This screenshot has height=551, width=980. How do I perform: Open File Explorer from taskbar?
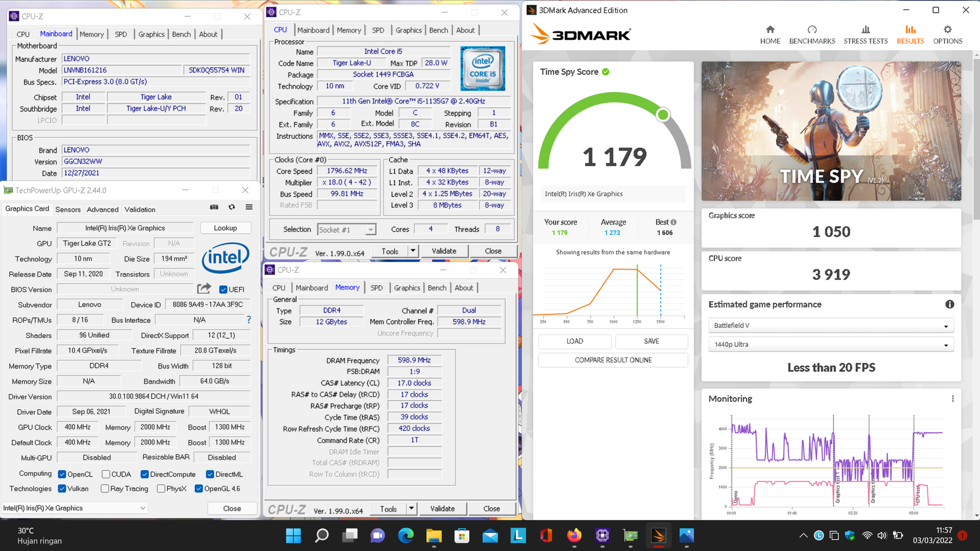click(434, 536)
